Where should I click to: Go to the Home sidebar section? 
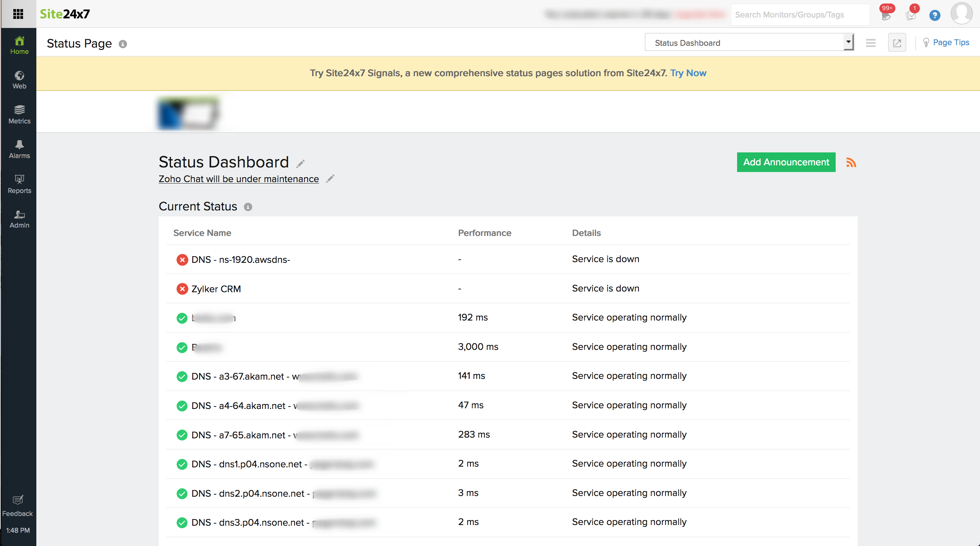[19, 45]
